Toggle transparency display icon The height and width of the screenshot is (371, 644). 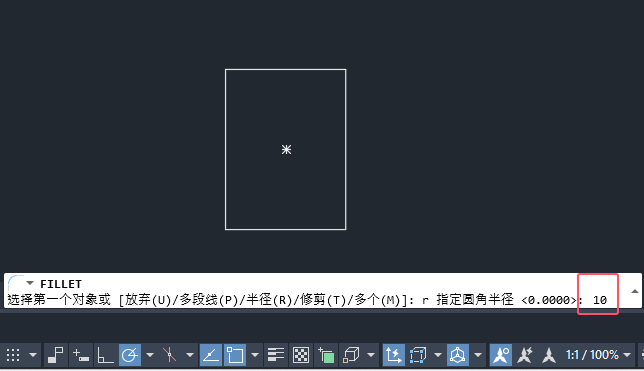301,355
